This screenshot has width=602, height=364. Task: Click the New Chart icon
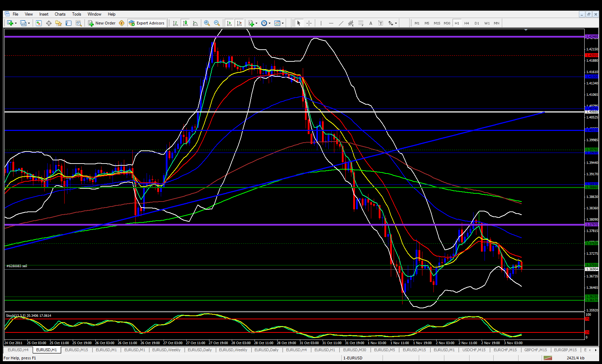tap(10, 23)
